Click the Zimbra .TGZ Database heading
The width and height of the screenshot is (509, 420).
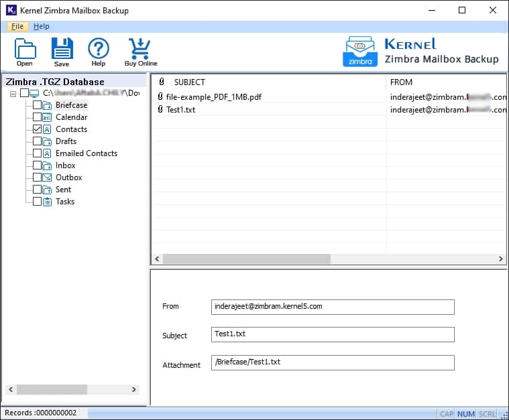pos(55,82)
